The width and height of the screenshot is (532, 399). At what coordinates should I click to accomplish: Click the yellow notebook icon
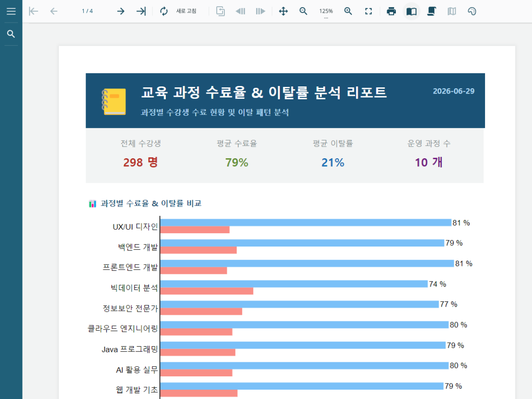(114, 102)
